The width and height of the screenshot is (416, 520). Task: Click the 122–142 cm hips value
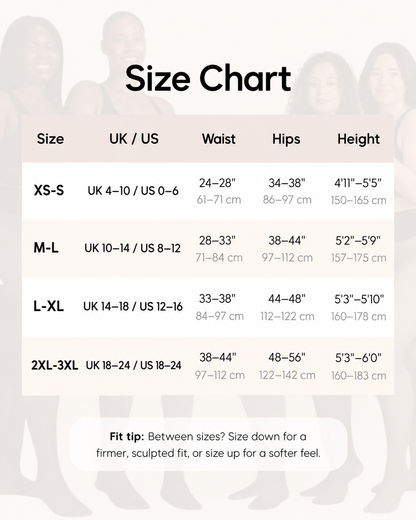287,375
